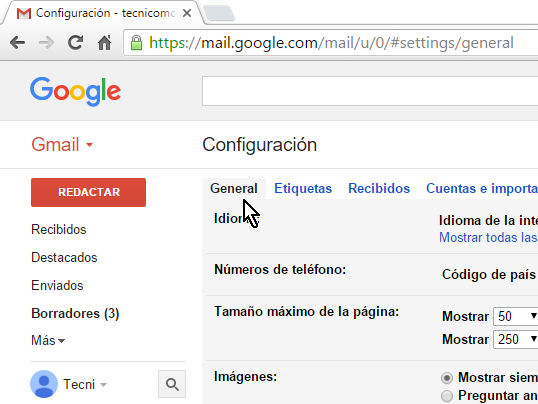Select the Mostrar siempre images option
The height and width of the screenshot is (404, 538).
[447, 378]
